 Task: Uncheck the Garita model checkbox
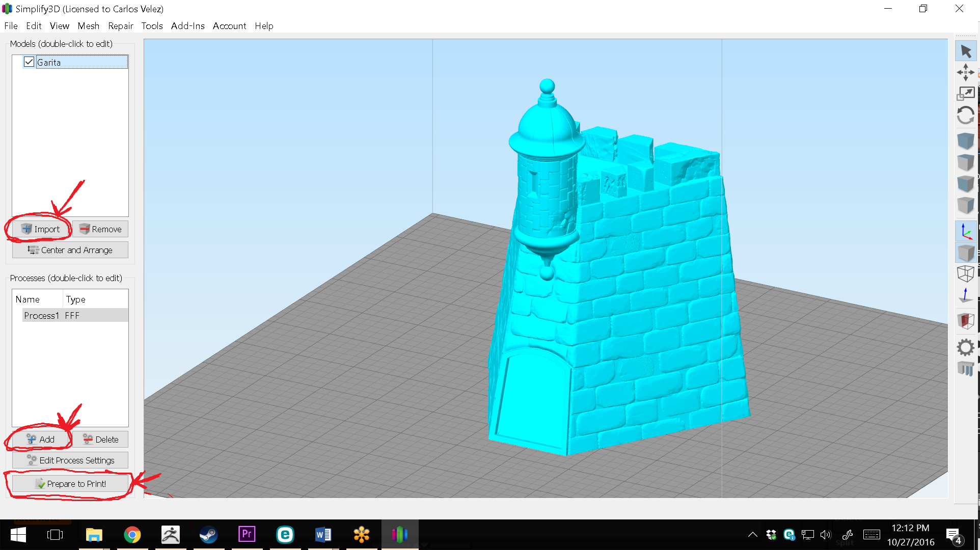pos(29,62)
